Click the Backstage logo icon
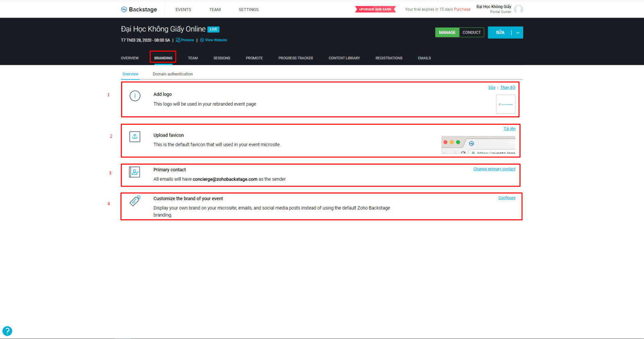Image resolution: width=644 pixels, height=339 pixels. pyautogui.click(x=124, y=10)
